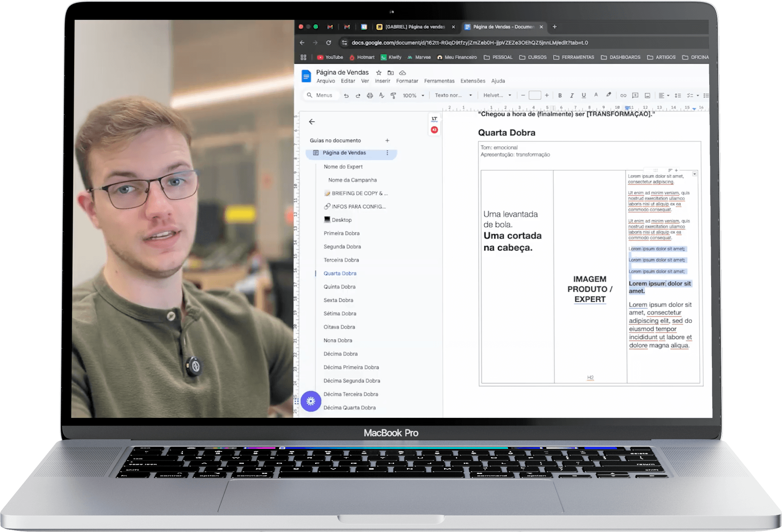Image resolution: width=782 pixels, height=532 pixels.
Task: Click the insert link icon
Action: 623,95
